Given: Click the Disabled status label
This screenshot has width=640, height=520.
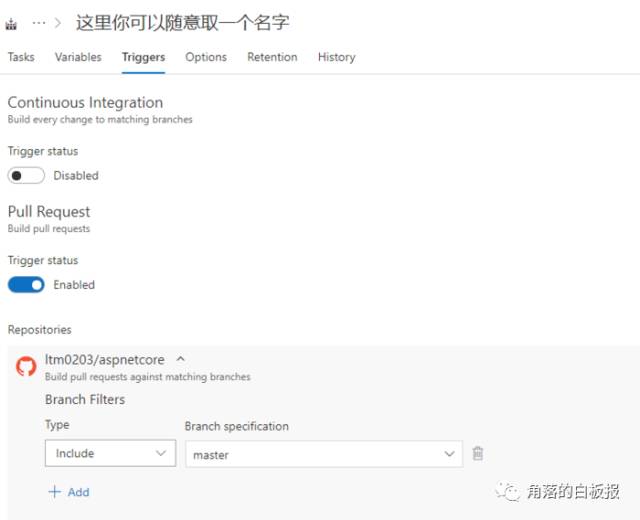Looking at the screenshot, I should tap(76, 176).
